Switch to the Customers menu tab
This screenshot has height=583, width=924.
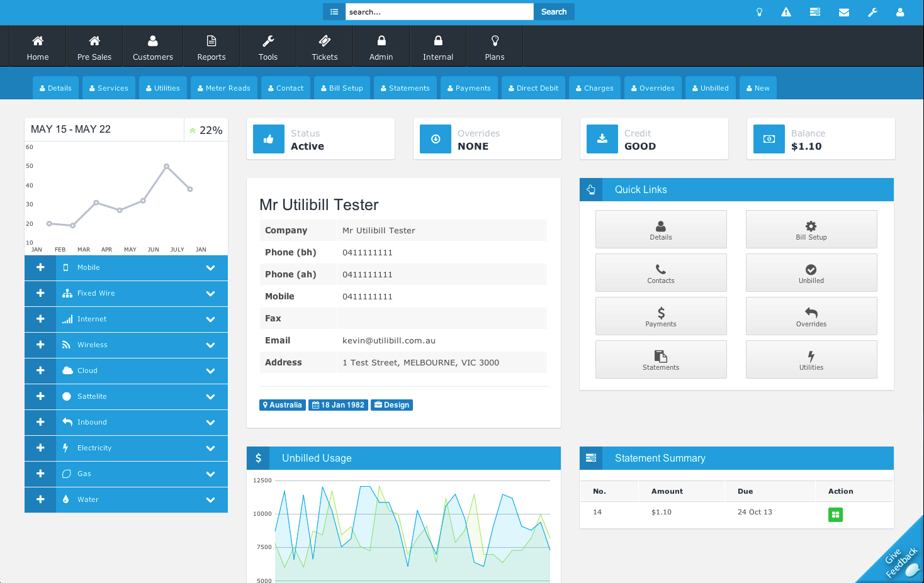[x=152, y=45]
